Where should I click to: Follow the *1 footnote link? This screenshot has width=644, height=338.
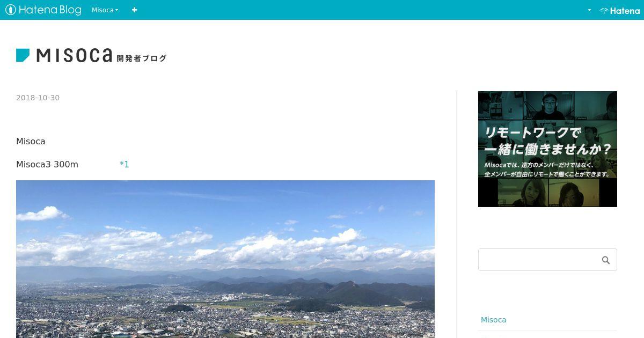coord(125,164)
